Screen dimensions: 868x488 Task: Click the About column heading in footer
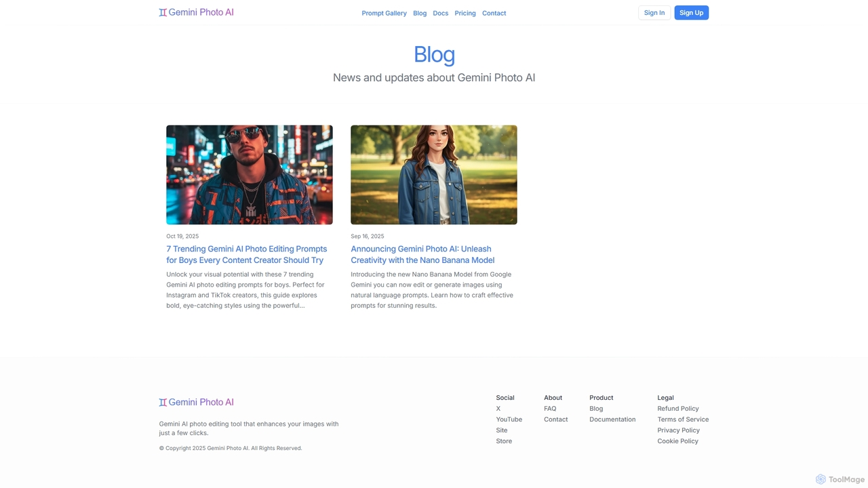pyautogui.click(x=553, y=398)
